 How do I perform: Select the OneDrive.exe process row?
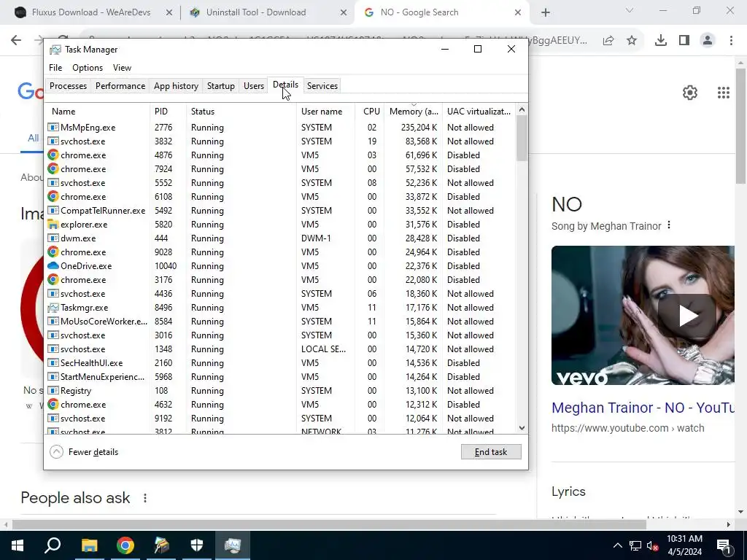(281, 265)
